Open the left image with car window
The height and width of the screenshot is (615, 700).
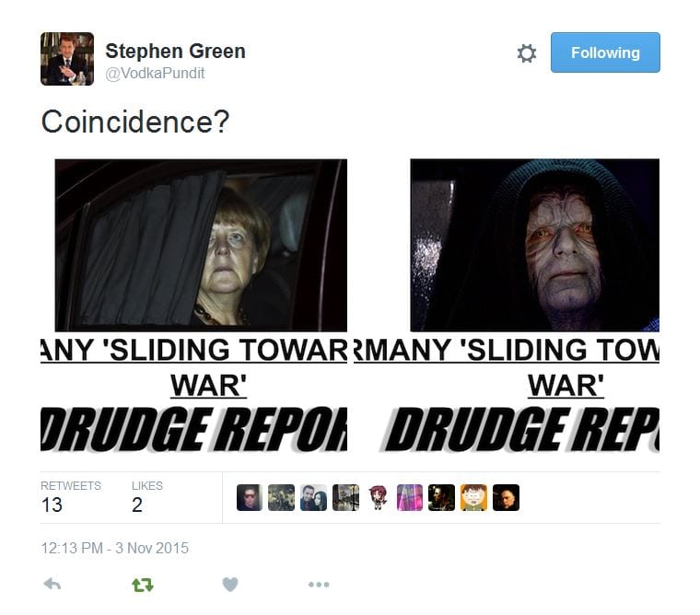[201, 245]
